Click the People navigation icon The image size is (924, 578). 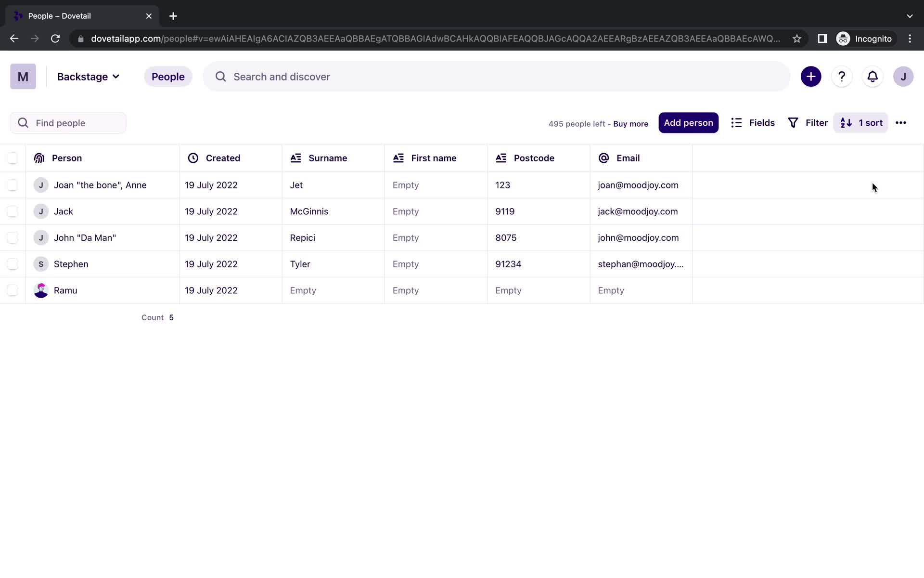click(168, 77)
